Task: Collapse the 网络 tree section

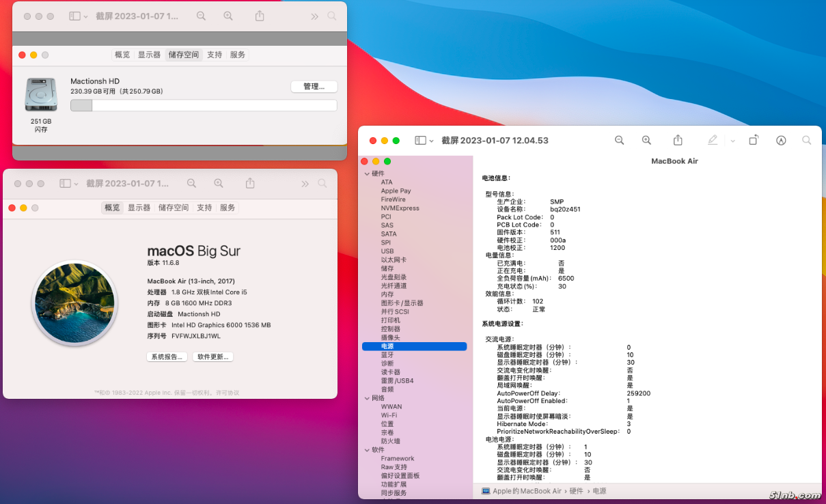Action: point(366,398)
